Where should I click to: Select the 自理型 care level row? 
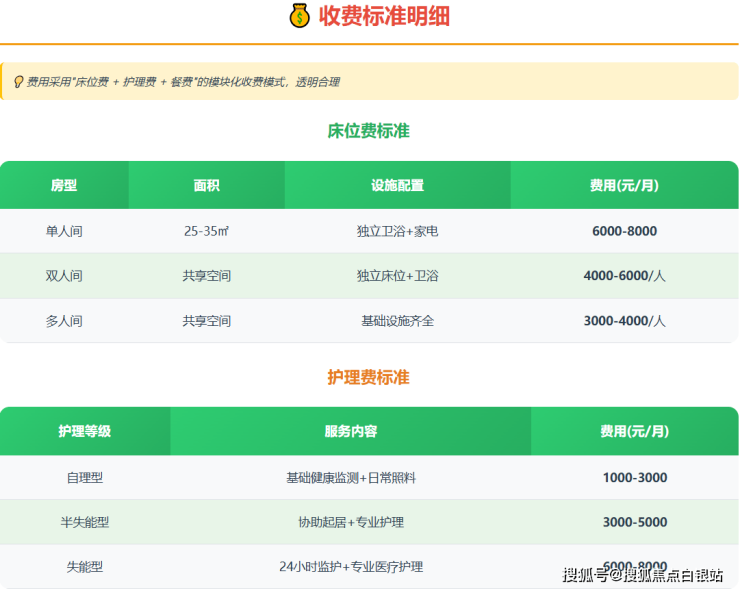[84, 478]
